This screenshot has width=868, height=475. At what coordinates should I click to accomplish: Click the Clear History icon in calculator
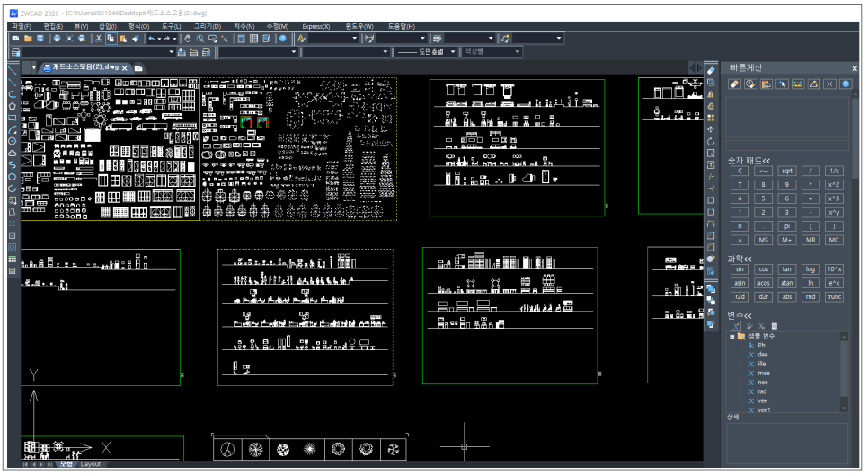pyautogui.click(x=750, y=84)
